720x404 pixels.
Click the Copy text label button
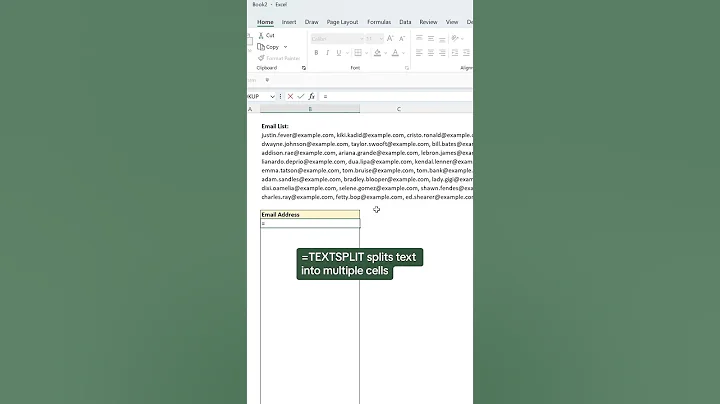point(272,47)
